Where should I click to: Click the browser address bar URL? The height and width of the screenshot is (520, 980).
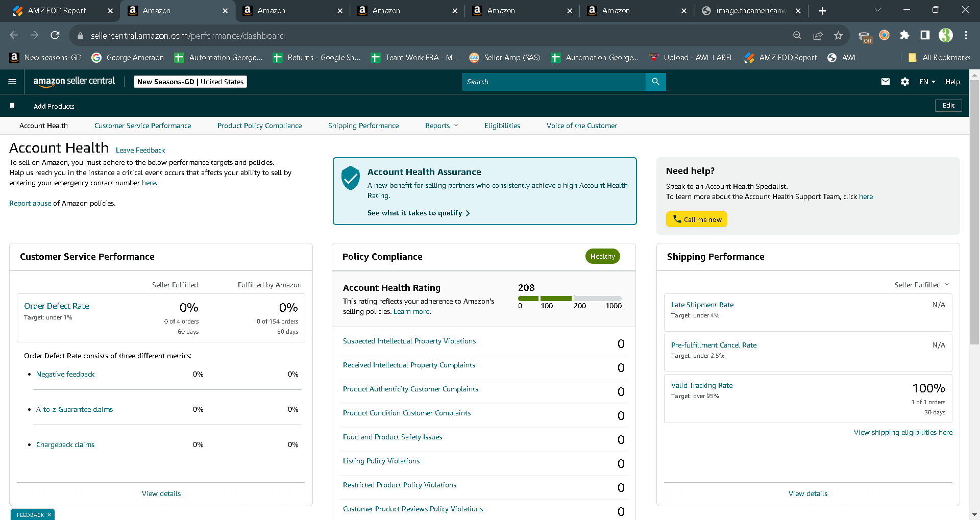click(x=188, y=36)
